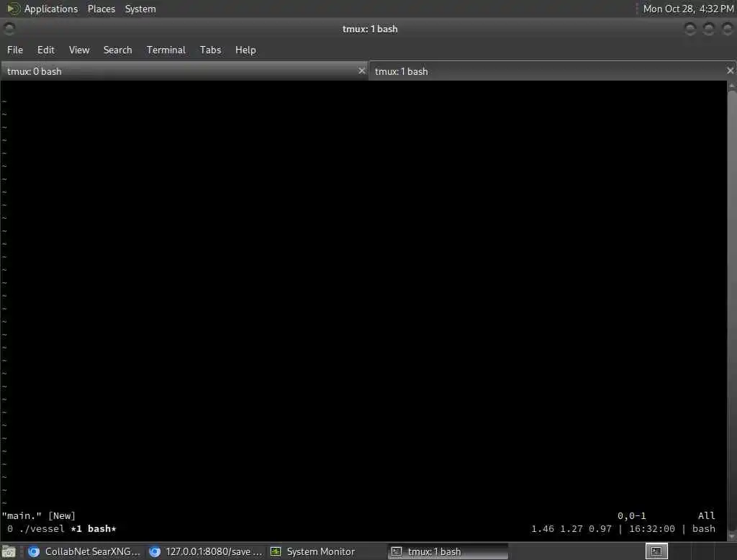Open the Applications menu
Screen dimensions: 737x560
tap(51, 9)
